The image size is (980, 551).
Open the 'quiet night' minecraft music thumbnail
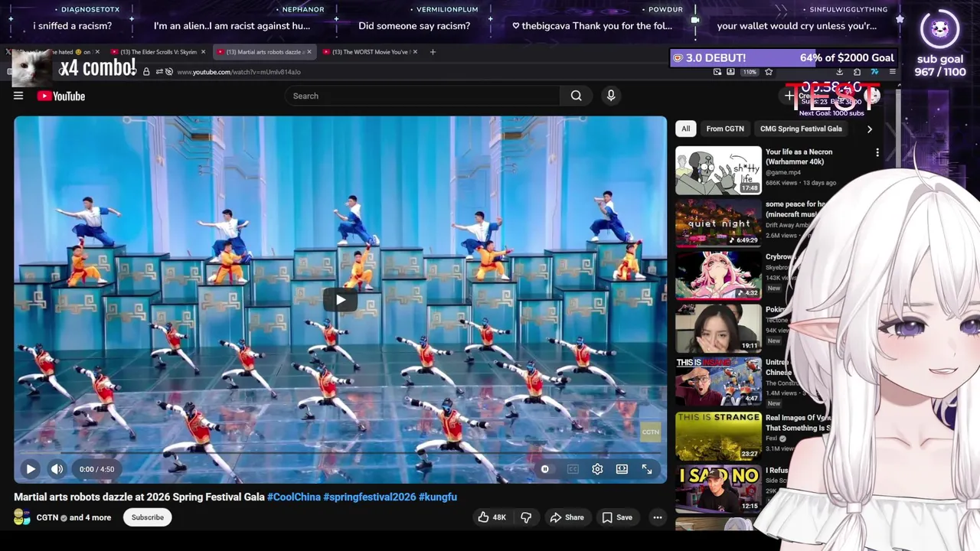point(718,223)
